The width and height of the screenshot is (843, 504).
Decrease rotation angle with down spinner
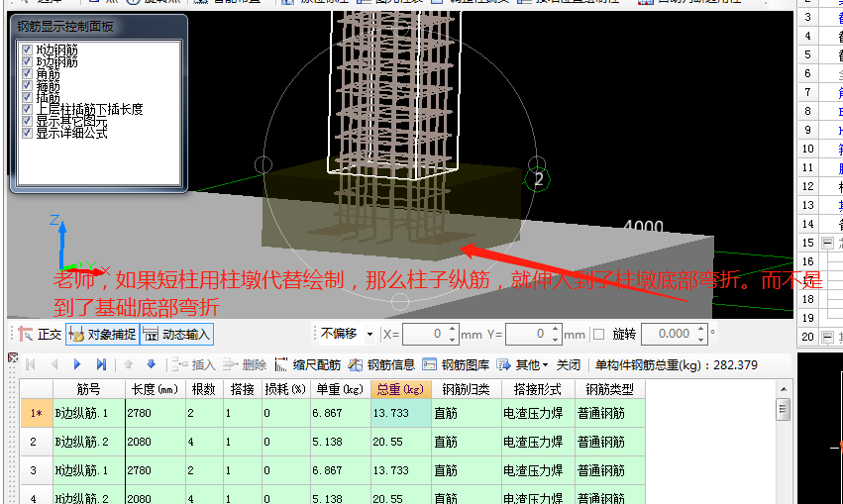tap(700, 339)
